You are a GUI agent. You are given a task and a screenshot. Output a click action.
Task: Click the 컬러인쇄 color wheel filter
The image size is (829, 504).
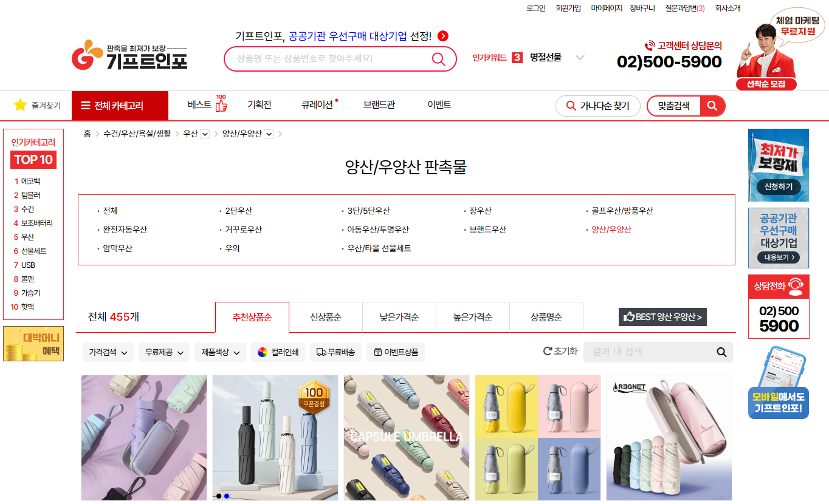[278, 352]
